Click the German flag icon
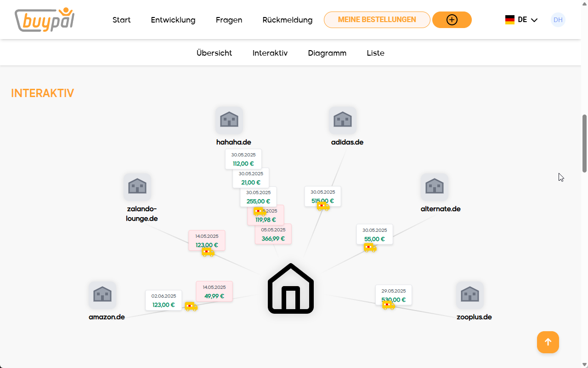 [510, 20]
